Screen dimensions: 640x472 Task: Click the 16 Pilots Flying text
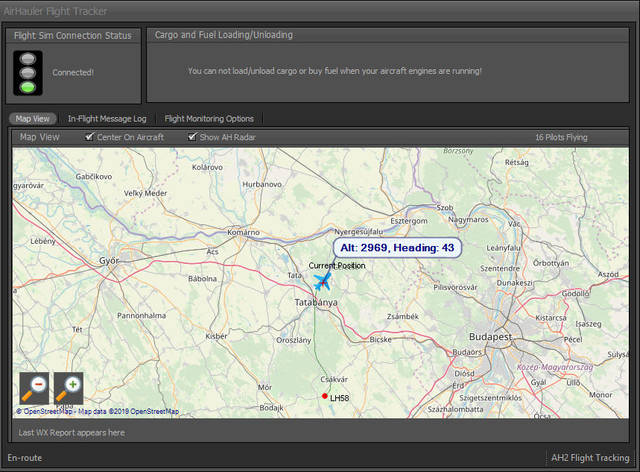561,137
